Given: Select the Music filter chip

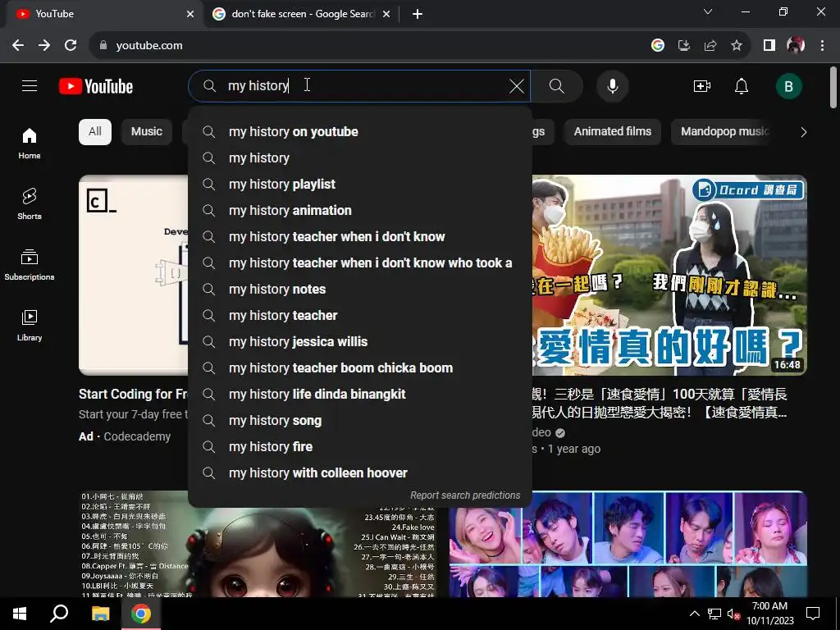Looking at the screenshot, I should [x=146, y=132].
